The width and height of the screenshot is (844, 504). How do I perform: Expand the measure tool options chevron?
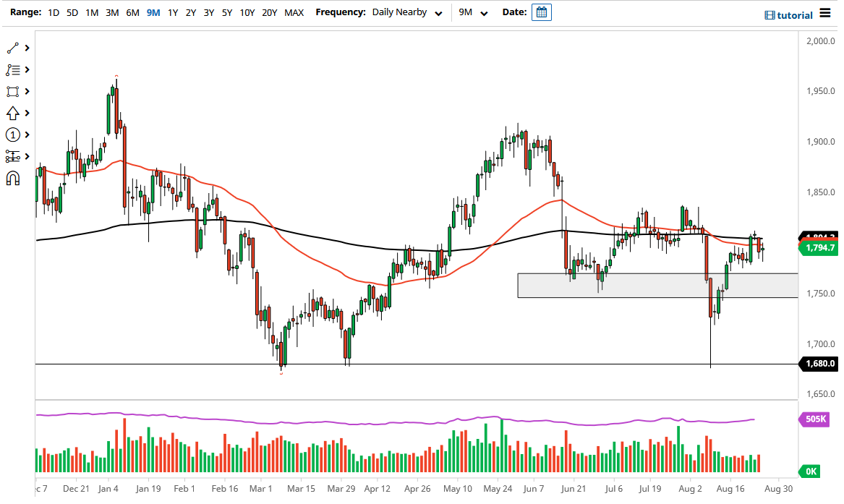pos(27,156)
